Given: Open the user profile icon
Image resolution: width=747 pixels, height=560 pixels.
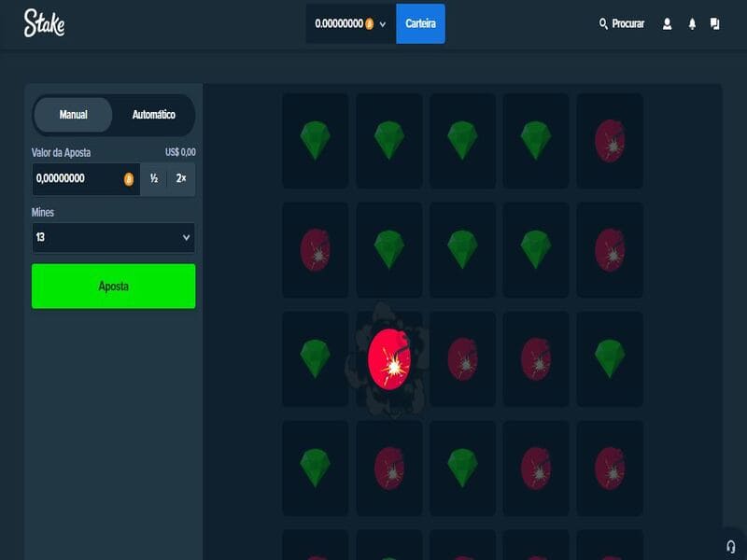Looking at the screenshot, I should click(667, 24).
